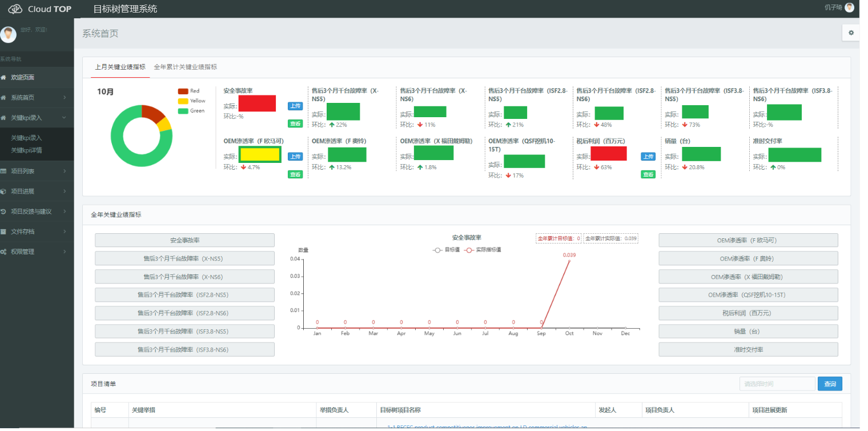
Task: Click the list icon beside 项目列表
Action: [3, 171]
